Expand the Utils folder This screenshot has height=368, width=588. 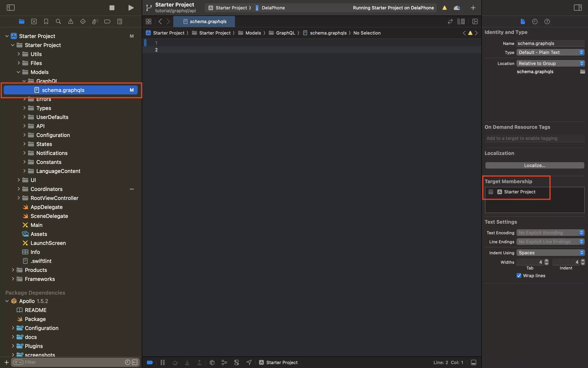click(x=19, y=54)
